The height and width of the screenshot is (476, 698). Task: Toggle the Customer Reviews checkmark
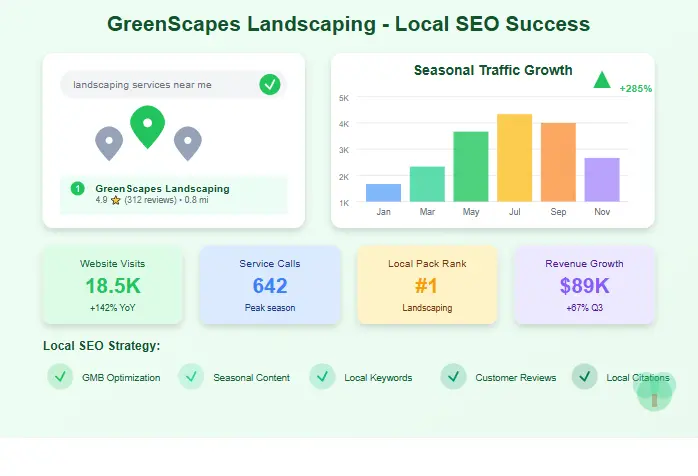453,377
